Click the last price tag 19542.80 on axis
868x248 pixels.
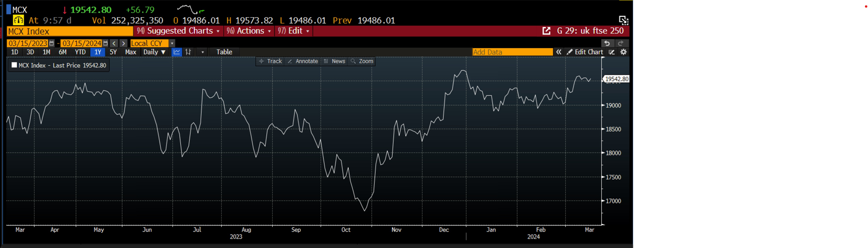pos(616,79)
